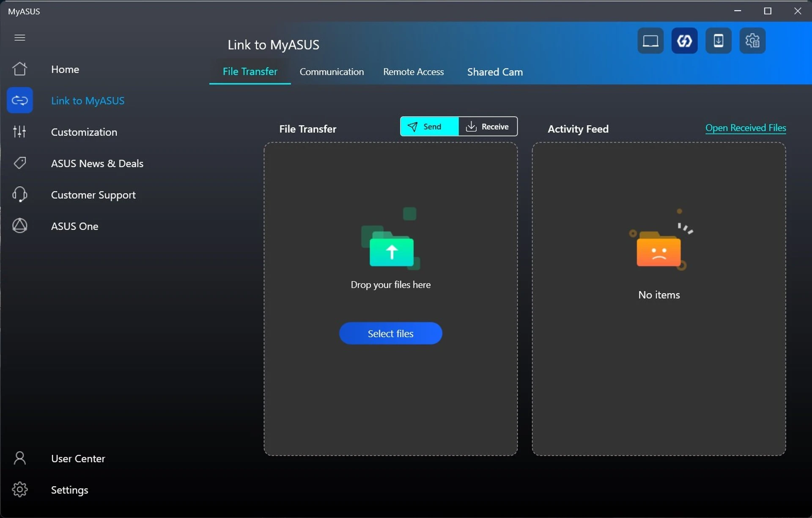Click the mobile download icon in top toolbar
Screen dimensions: 812x518
[718, 41]
